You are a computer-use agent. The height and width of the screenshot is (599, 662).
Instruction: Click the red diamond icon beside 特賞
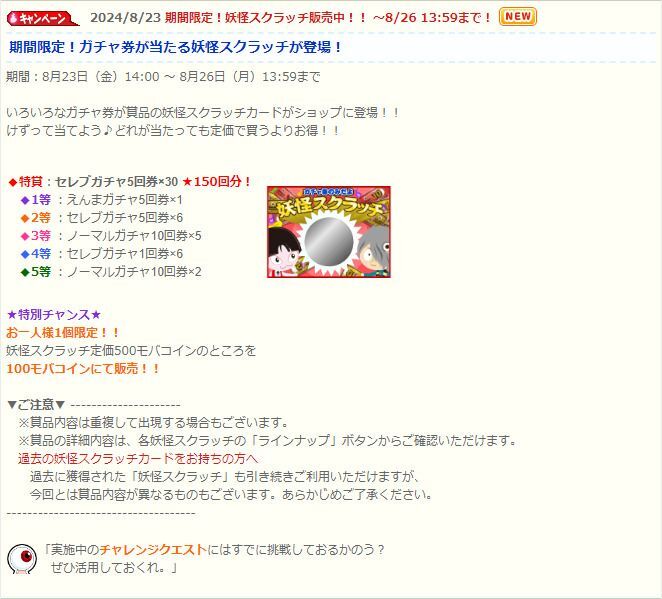(13, 182)
